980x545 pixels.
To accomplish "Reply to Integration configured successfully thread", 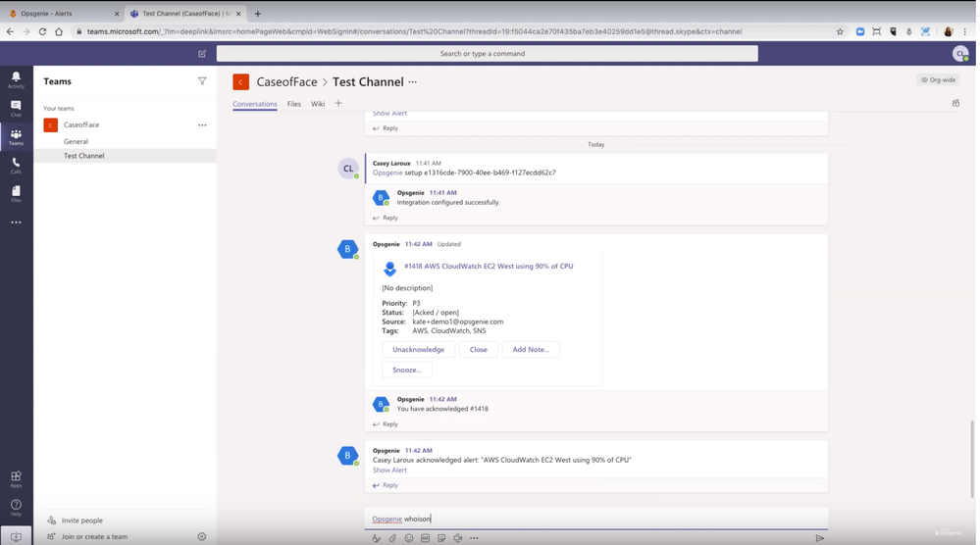I will click(385, 218).
